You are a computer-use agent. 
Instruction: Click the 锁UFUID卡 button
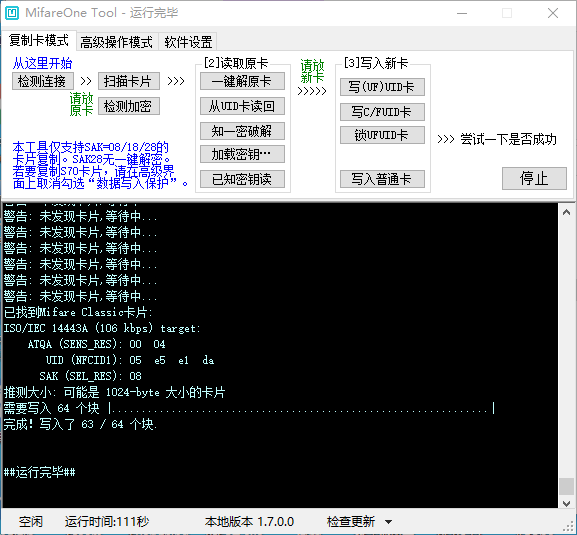(382, 135)
